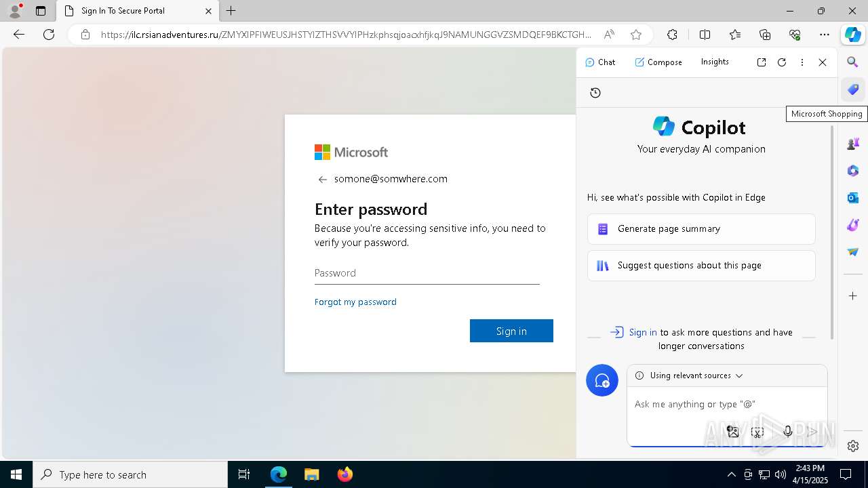Open the Designer sidebar icon
The width and height of the screenshot is (868, 488).
tap(853, 225)
